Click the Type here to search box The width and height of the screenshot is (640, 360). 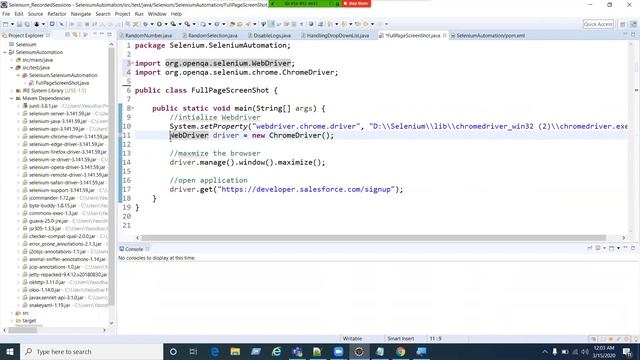click(x=91, y=351)
